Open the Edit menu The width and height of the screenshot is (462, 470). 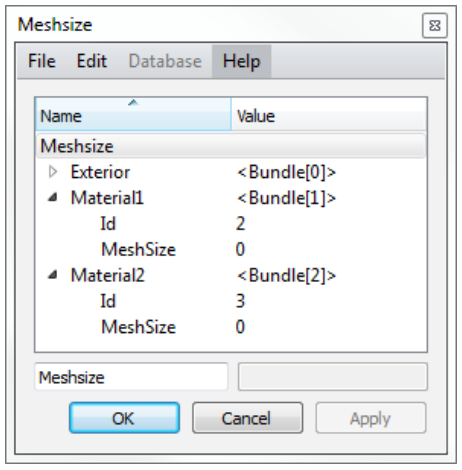(92, 61)
